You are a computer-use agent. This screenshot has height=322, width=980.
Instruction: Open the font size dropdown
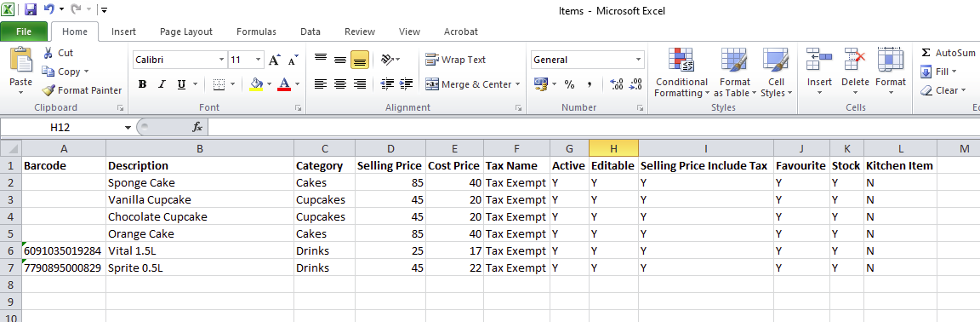pos(259,60)
